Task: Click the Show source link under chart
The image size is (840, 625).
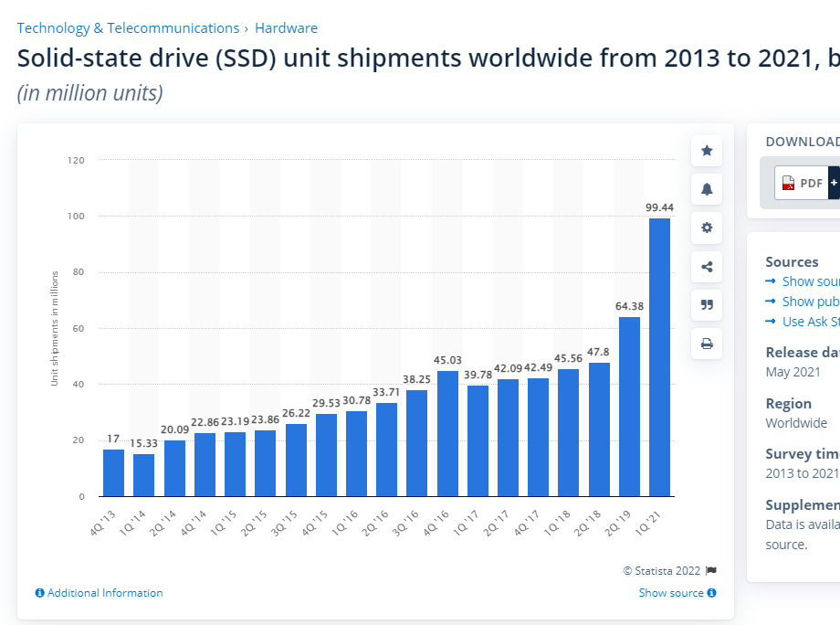Action: [x=671, y=593]
